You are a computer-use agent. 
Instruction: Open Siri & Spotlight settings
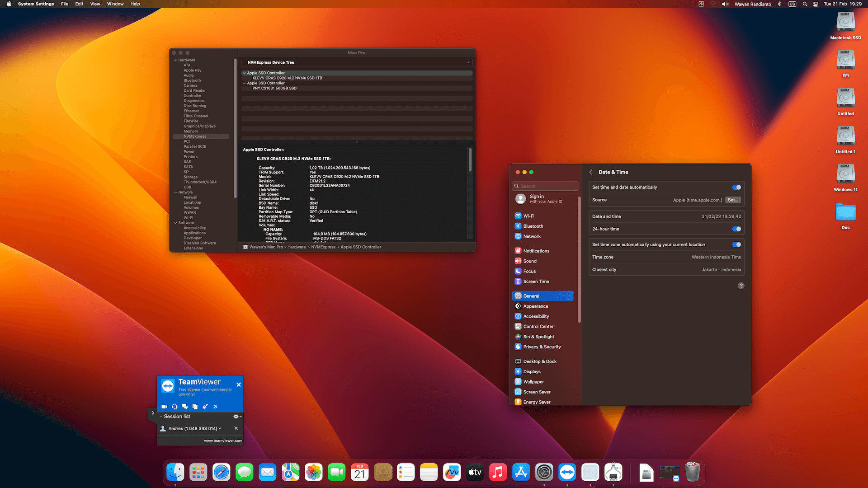click(x=542, y=337)
